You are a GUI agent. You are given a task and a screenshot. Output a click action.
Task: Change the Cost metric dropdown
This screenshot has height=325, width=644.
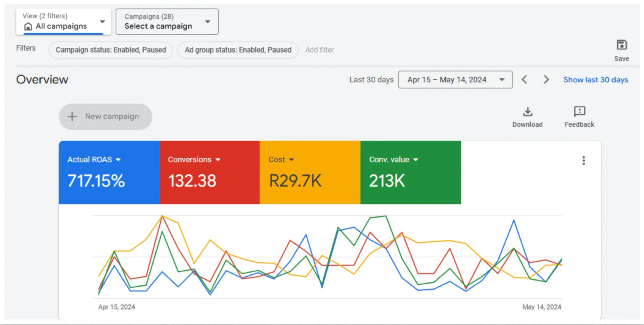tap(281, 160)
